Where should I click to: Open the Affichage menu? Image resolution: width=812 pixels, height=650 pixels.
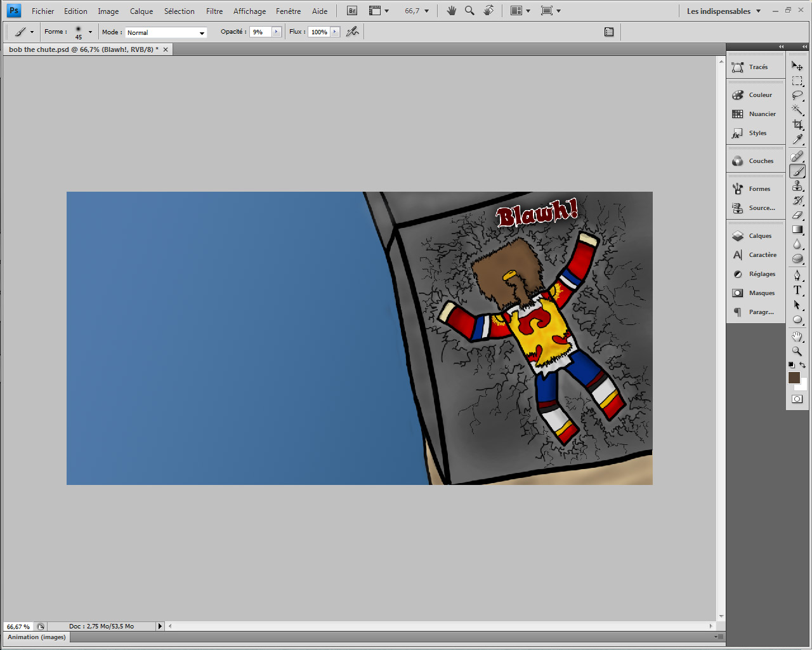point(250,11)
